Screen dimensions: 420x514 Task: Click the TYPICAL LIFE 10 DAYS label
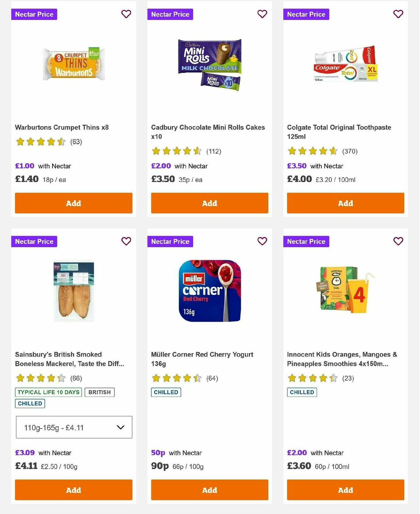[48, 392]
